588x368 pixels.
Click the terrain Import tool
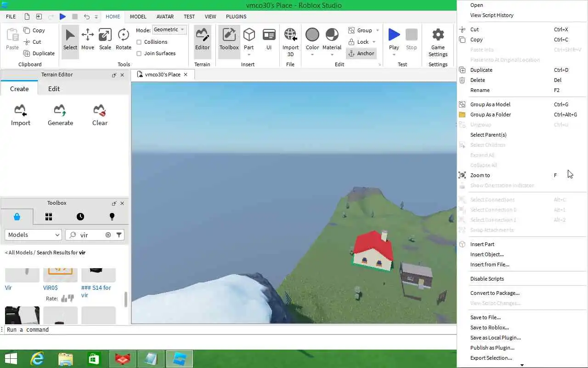pyautogui.click(x=20, y=115)
